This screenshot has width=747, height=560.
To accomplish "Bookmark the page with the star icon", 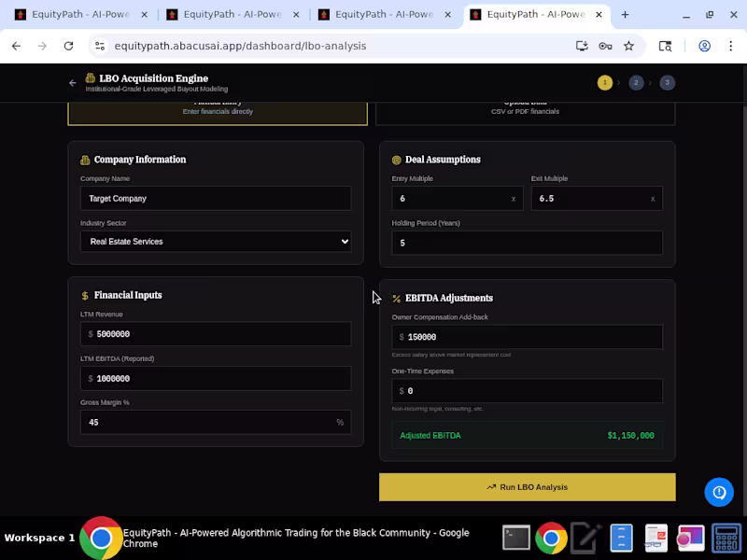I will [630, 44].
